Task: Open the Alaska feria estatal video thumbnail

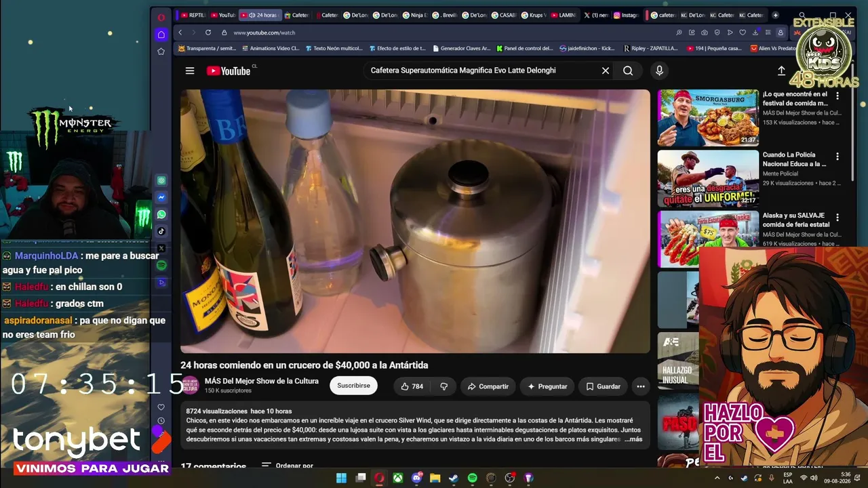Action: click(708, 239)
